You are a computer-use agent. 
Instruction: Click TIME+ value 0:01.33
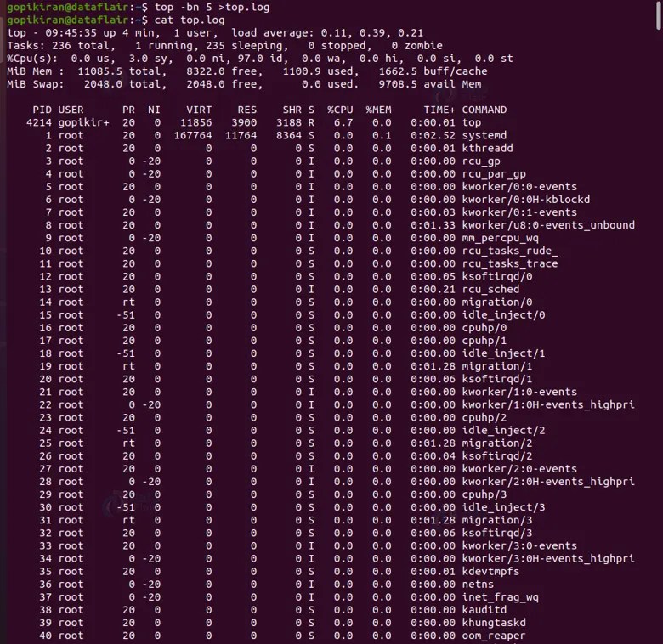click(433, 225)
